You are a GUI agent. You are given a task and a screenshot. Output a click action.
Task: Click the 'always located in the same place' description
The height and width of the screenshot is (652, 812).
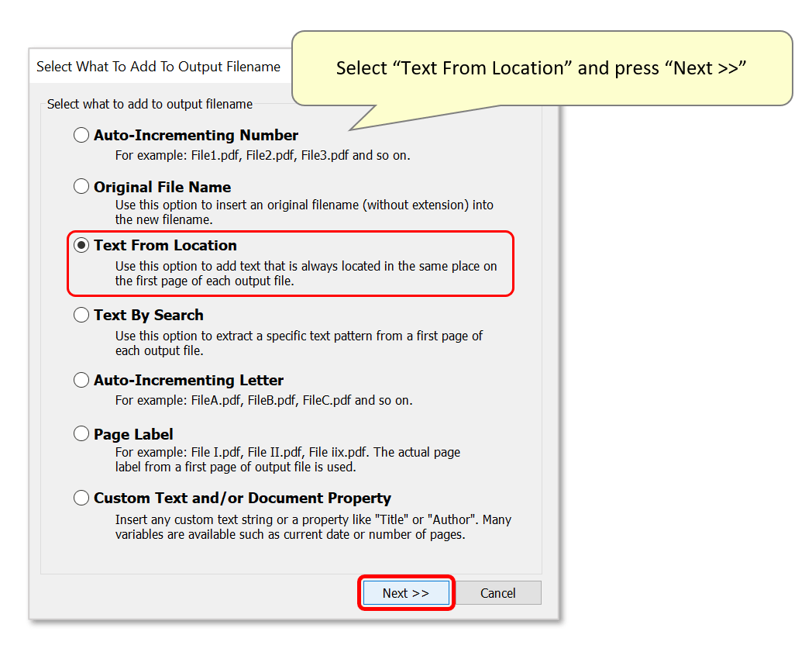305,273
